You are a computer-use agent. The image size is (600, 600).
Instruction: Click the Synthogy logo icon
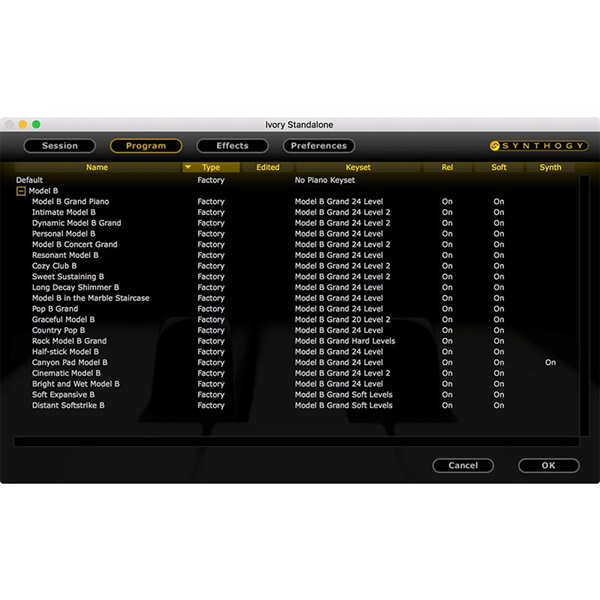[496, 146]
